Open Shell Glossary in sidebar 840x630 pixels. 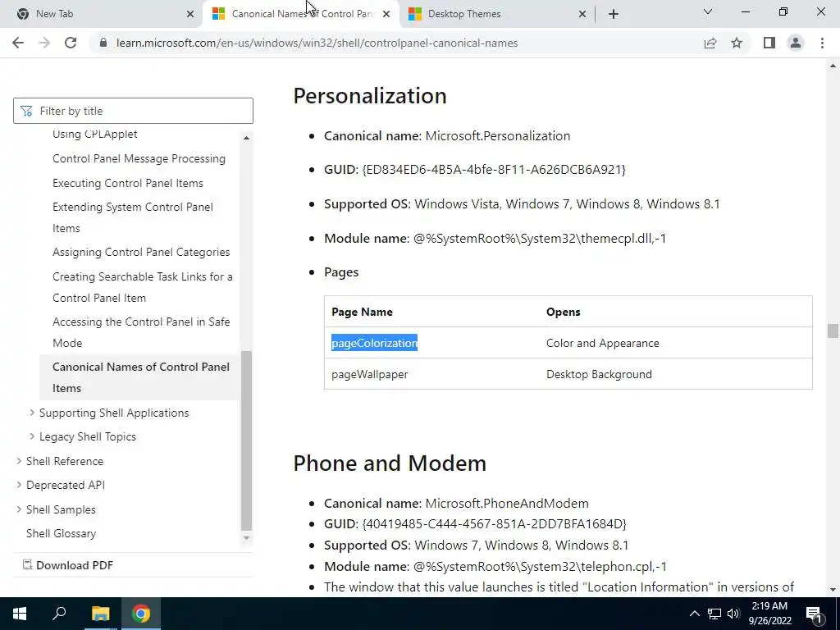point(61,533)
